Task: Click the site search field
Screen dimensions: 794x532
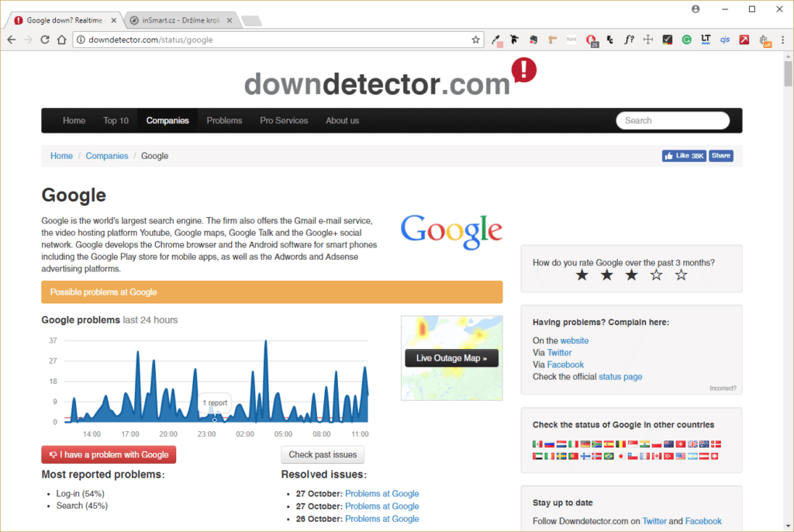Action: (x=672, y=120)
